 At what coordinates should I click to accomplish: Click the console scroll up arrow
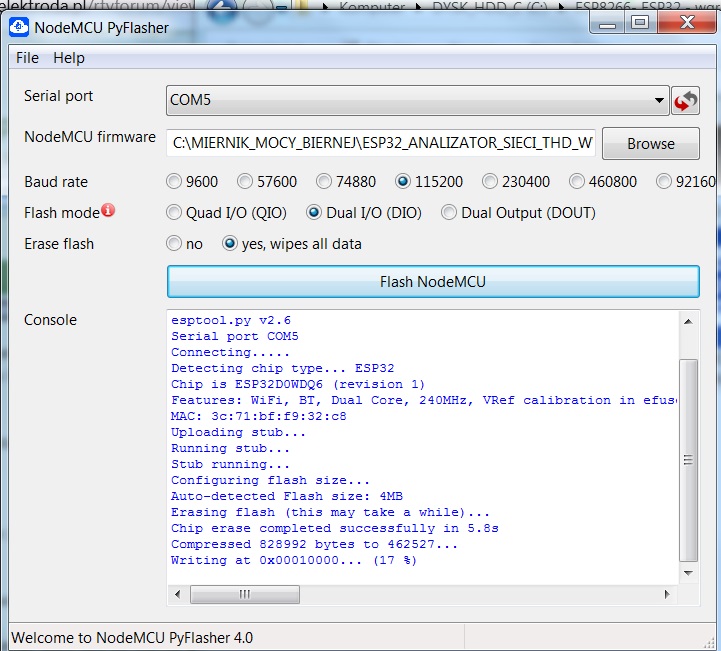tap(688, 321)
